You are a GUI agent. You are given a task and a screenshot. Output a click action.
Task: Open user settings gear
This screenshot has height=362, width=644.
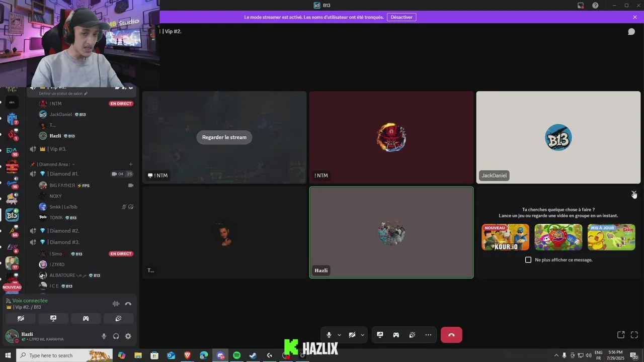(x=128, y=336)
